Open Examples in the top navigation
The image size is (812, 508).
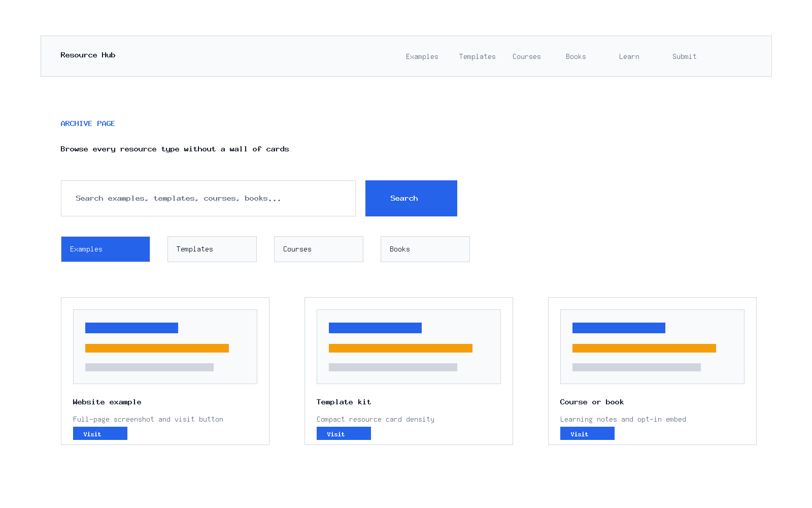[422, 56]
